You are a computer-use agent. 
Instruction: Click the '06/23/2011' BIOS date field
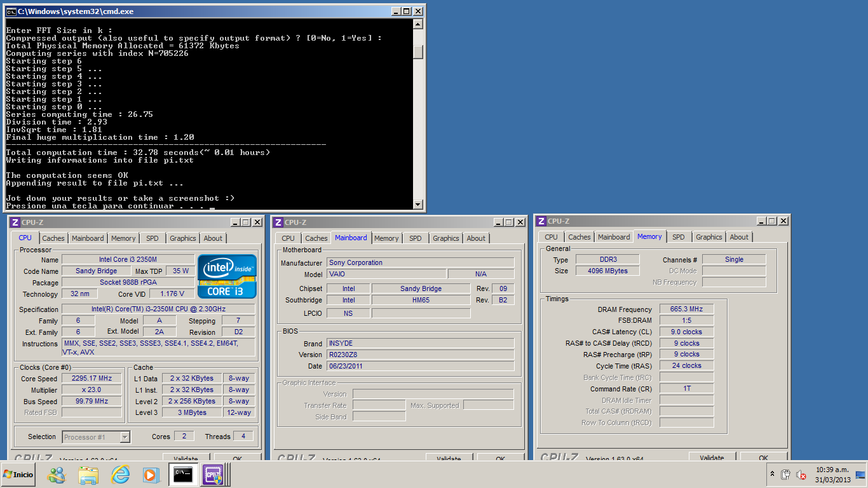(420, 366)
